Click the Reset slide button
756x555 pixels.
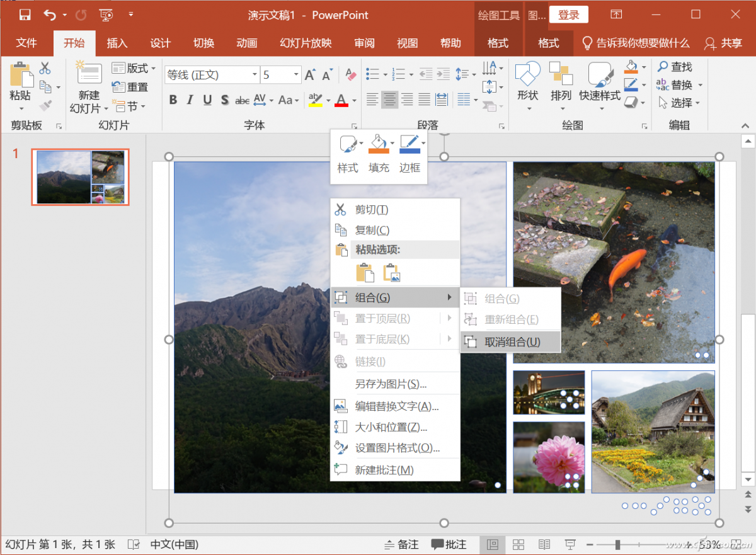pyautogui.click(x=130, y=87)
